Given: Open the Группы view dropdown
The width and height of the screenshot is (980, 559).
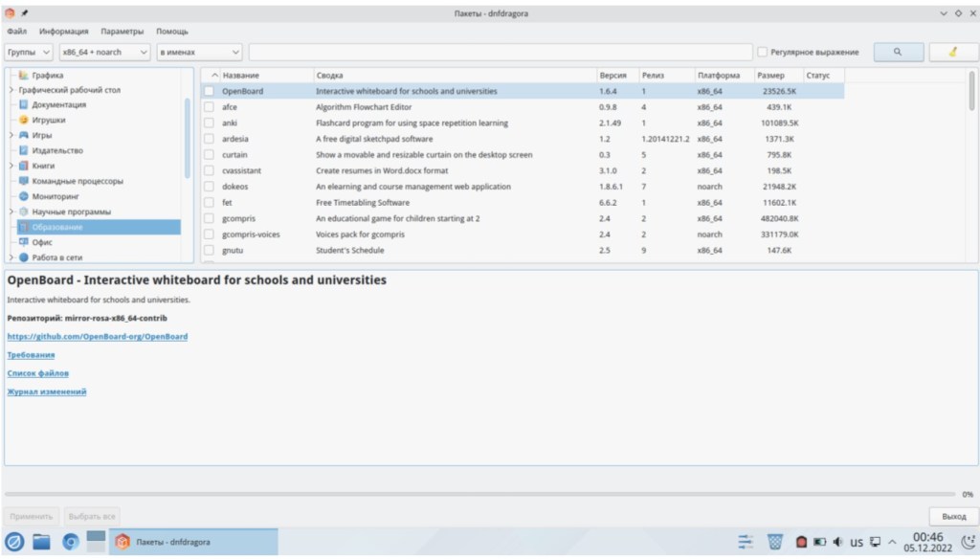Looking at the screenshot, I should tap(29, 52).
